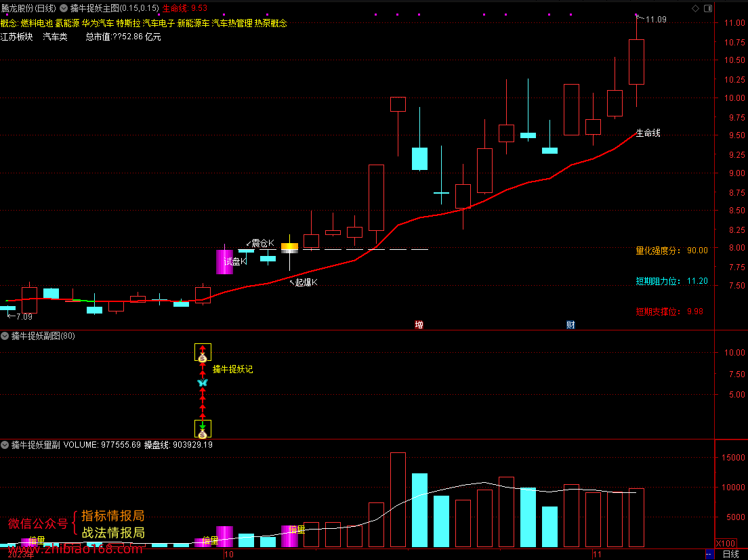Select the latest candlestick near 11.09 high
This screenshot has width=748, height=560.
click(x=636, y=62)
